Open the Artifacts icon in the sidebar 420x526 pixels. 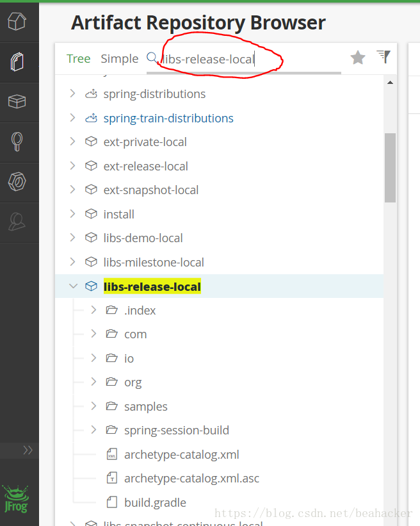(17, 62)
